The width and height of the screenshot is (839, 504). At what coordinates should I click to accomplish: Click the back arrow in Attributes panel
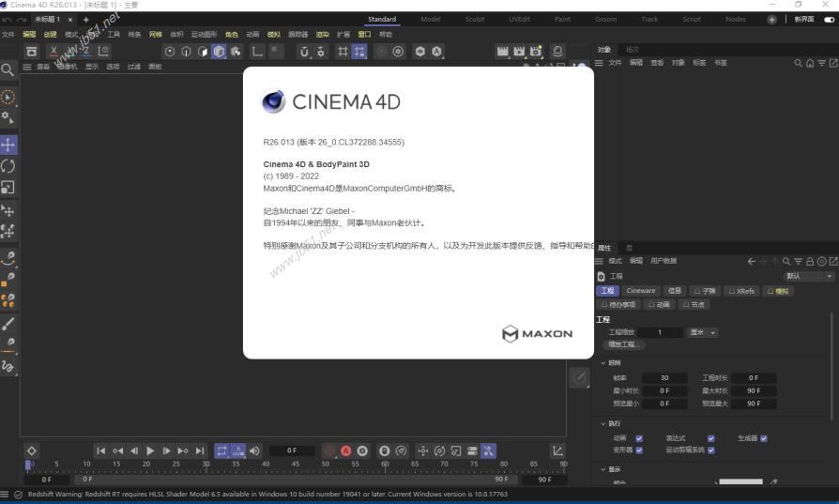(x=751, y=261)
